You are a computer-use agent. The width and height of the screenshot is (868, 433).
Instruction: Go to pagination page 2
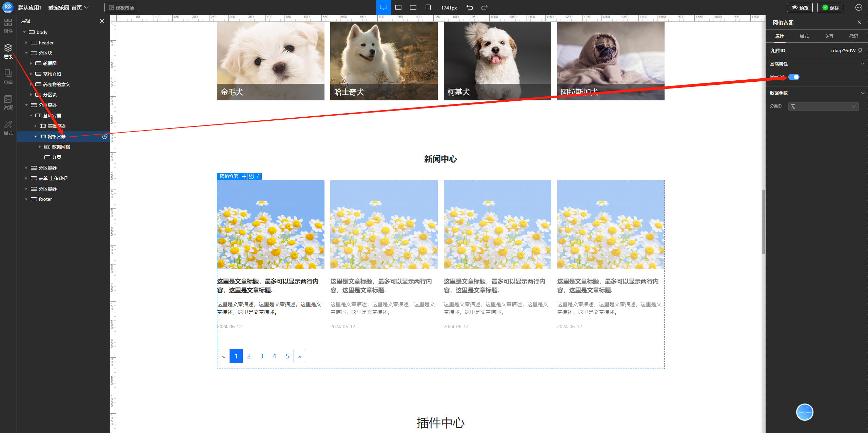249,356
